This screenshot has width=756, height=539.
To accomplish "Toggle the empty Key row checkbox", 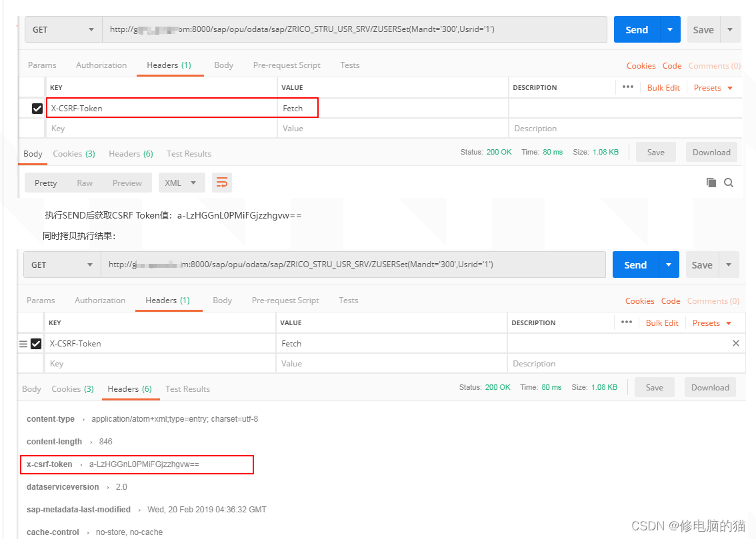I will (36, 128).
